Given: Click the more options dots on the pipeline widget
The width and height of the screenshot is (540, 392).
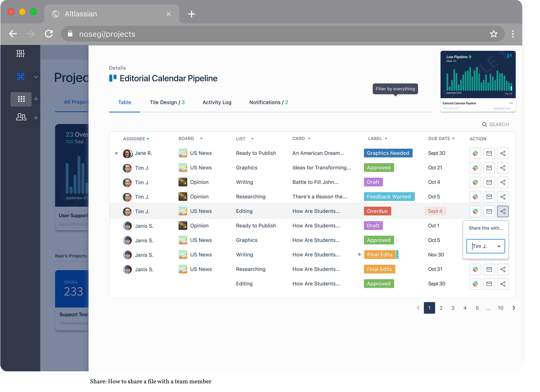Looking at the screenshot, I should click(511, 103).
